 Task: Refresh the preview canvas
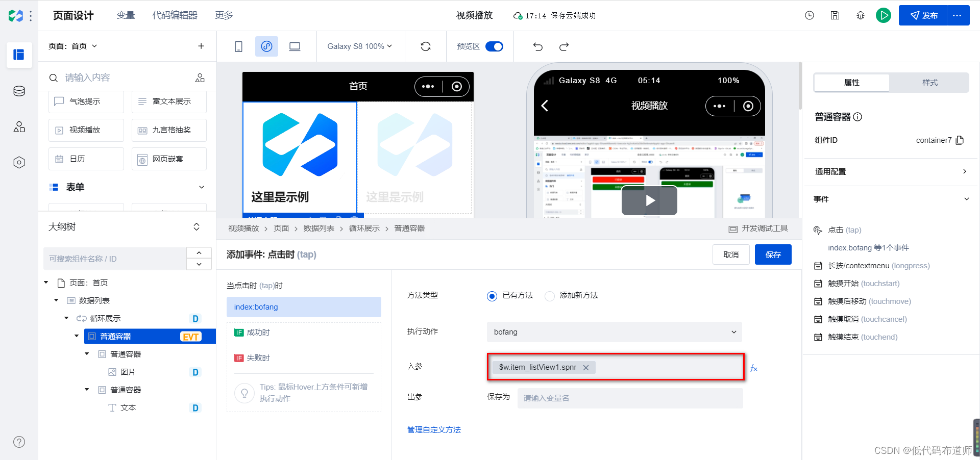pyautogui.click(x=426, y=46)
